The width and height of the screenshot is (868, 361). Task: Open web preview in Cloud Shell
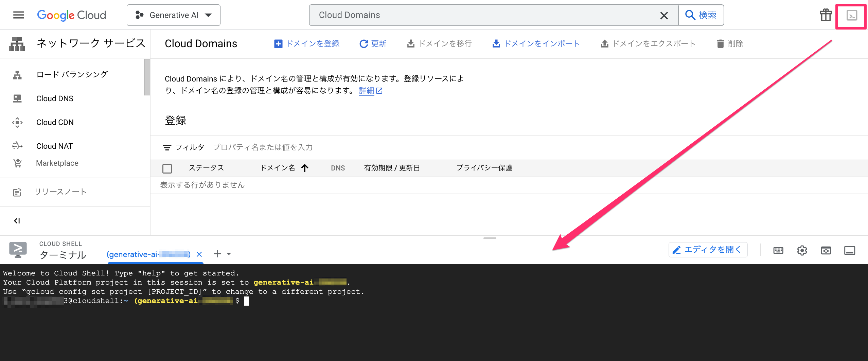(826, 250)
